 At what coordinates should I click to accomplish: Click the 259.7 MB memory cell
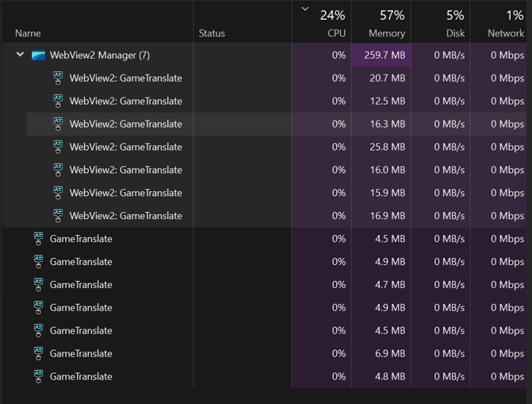[381, 55]
